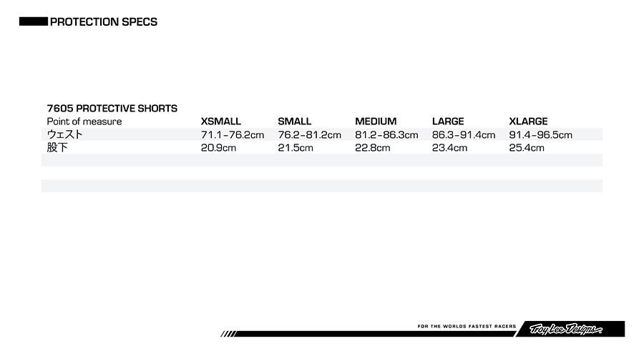Viewport: 644px width, 351px height.
Task: Click the black bar beside Protection Specs
Action: (33, 22)
